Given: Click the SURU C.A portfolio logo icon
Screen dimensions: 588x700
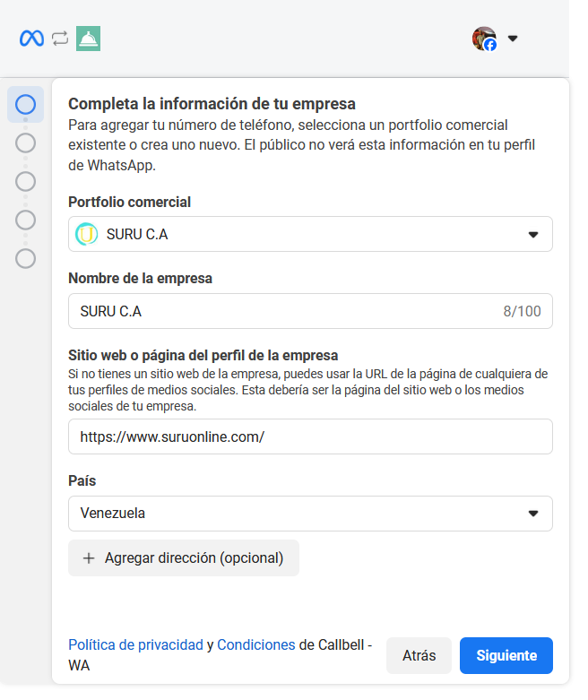Looking at the screenshot, I should [x=87, y=234].
